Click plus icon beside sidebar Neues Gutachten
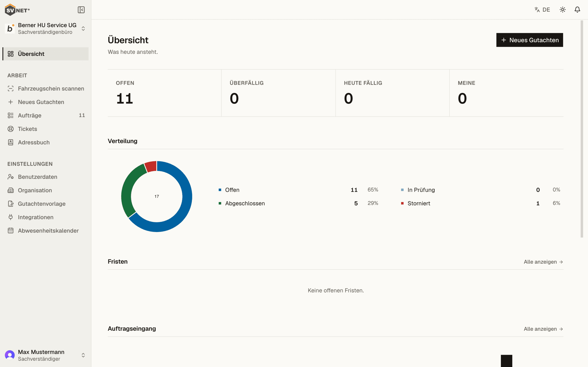The height and width of the screenshot is (367, 588). (x=10, y=102)
